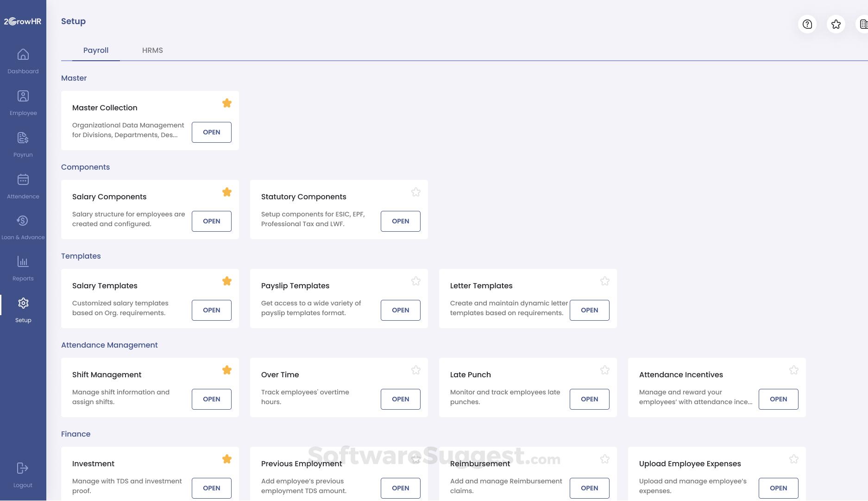Image resolution: width=868 pixels, height=501 pixels.
Task: Open favorites star icon in header
Action: pos(836,24)
